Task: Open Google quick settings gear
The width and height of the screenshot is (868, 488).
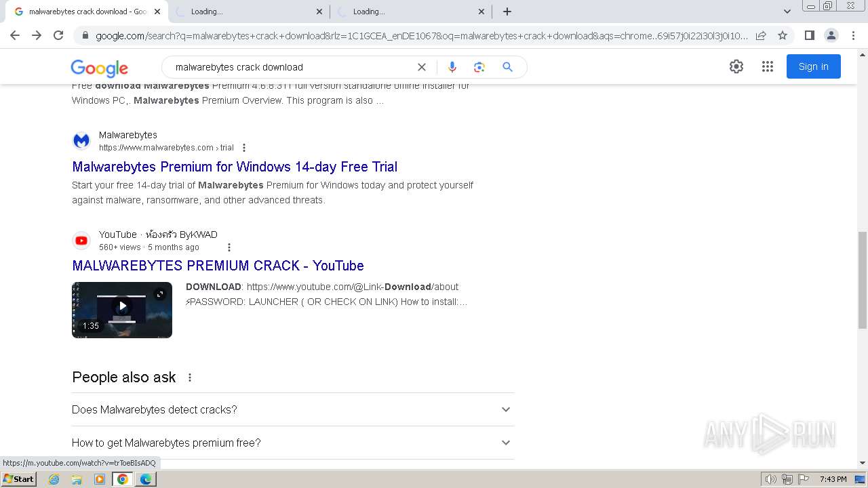Action: [x=736, y=66]
